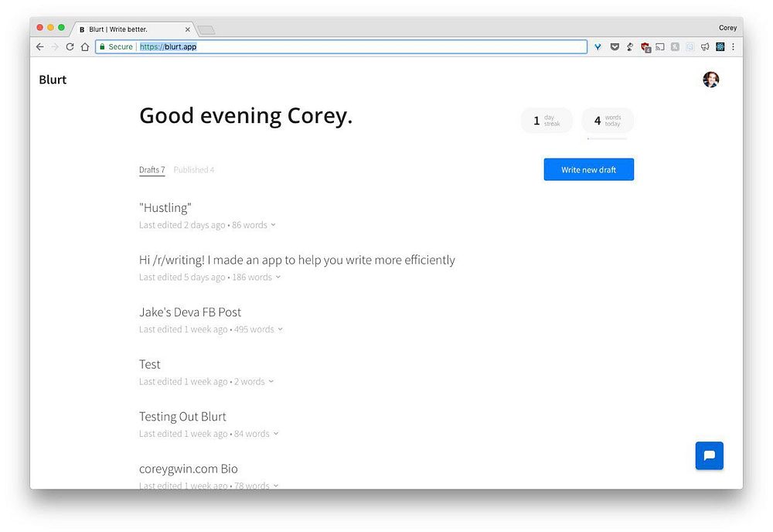This screenshot has width=773, height=532.
Task: Reload the page with the refresh icon
Action: [x=70, y=47]
